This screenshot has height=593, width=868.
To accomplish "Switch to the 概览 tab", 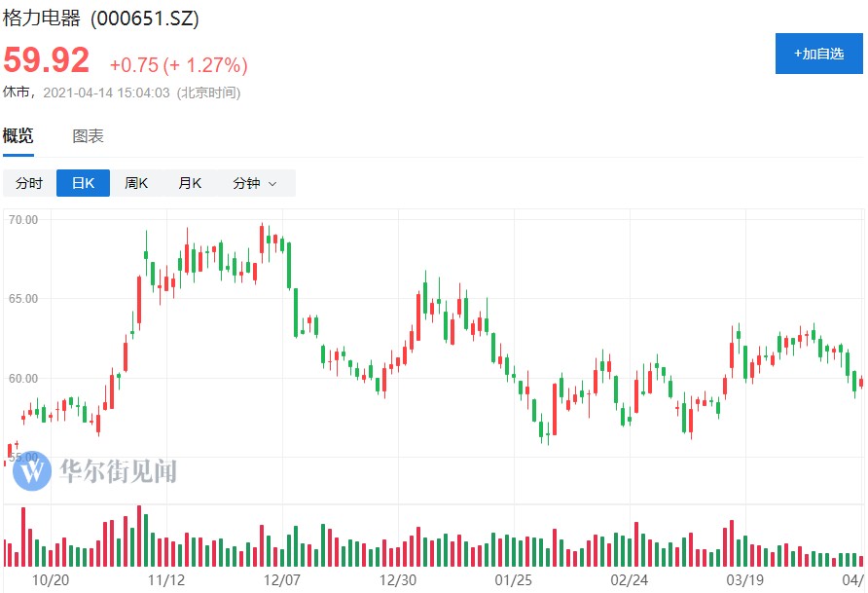I will click(18, 136).
